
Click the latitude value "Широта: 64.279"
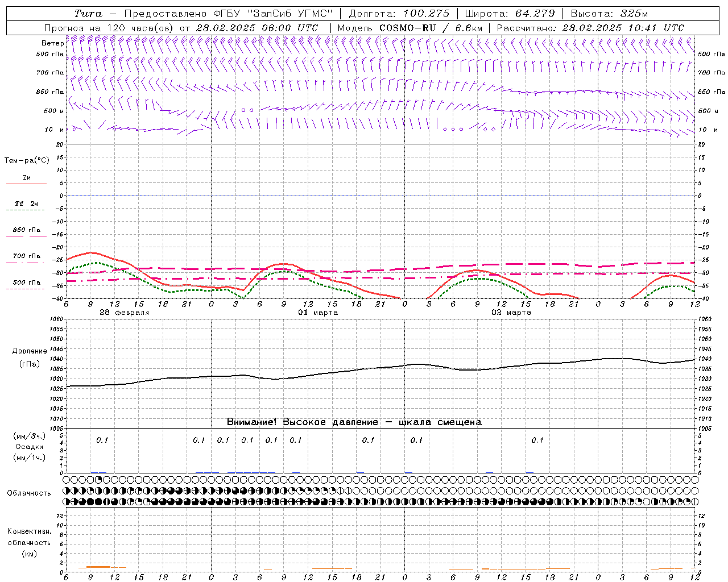tap(510, 14)
